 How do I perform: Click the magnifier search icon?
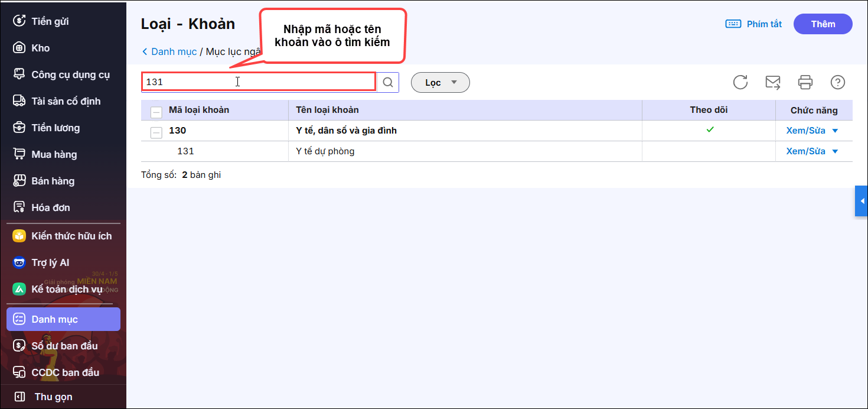(x=388, y=82)
